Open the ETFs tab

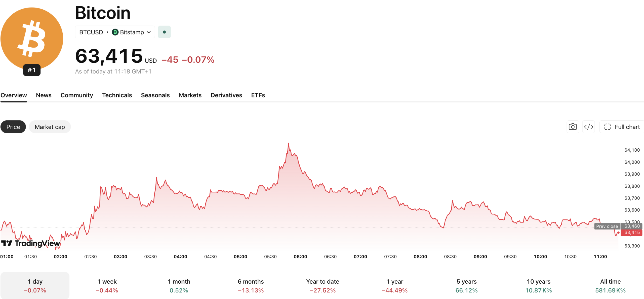(x=258, y=95)
